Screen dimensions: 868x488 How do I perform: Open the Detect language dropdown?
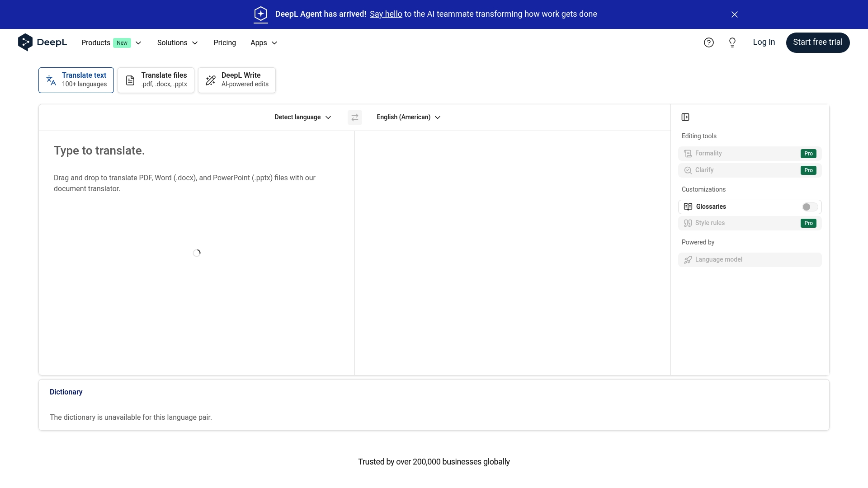click(x=302, y=117)
